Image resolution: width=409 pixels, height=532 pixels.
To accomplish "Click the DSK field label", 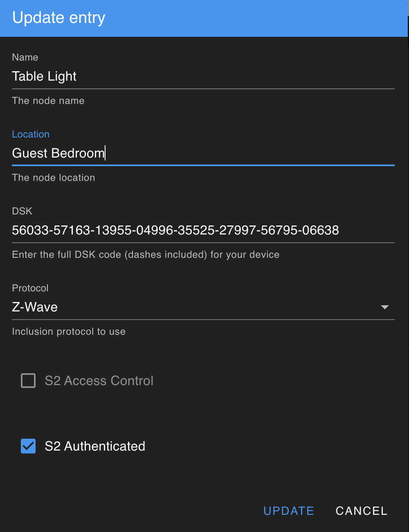I will pyautogui.click(x=22, y=211).
